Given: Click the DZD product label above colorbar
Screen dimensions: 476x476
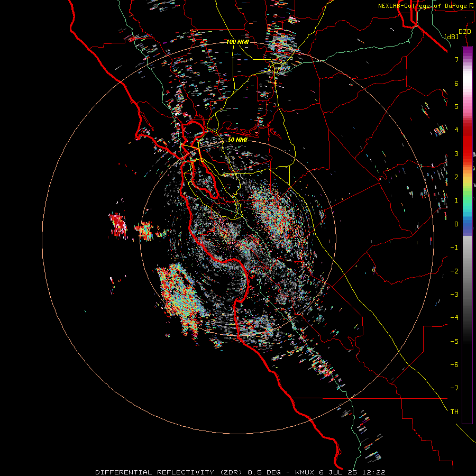Looking at the screenshot, I should (464, 32).
